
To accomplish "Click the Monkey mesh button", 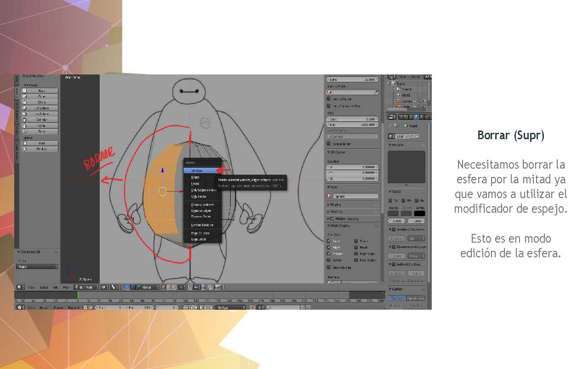I will 40,149.
